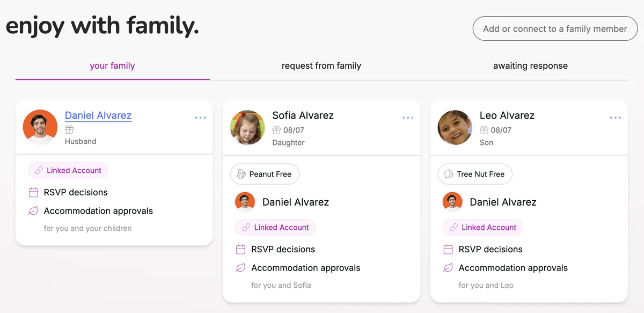Click the nut icon in the Tree Nut Free tag
Image resolution: width=644 pixels, height=313 pixels.
pyautogui.click(x=449, y=174)
